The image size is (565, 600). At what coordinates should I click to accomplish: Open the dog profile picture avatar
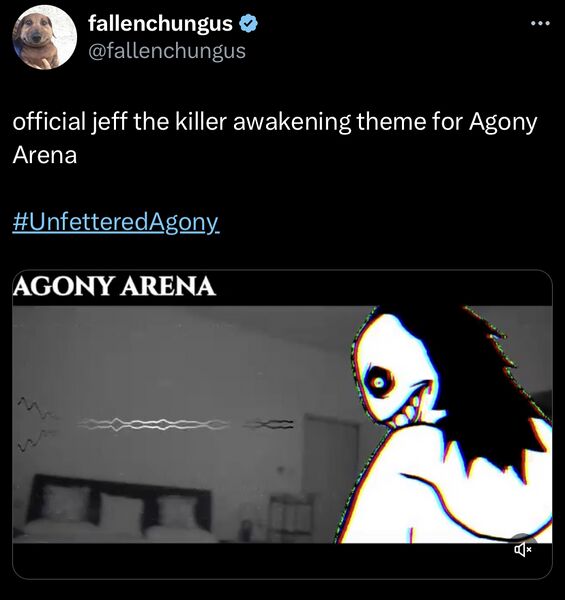(44, 37)
